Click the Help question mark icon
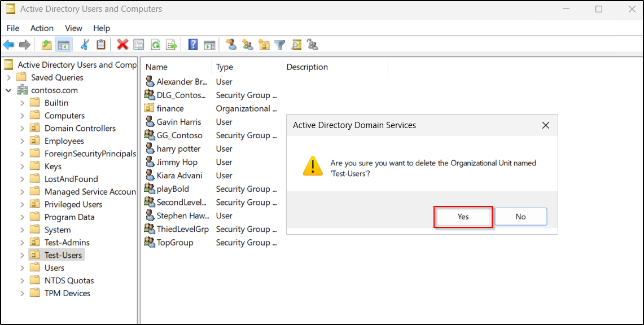 [x=192, y=44]
